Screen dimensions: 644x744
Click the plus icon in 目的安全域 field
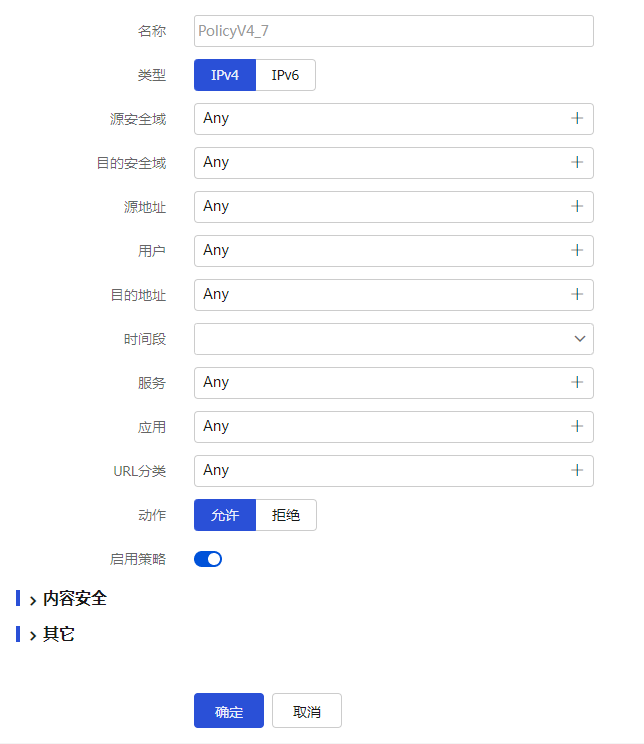coord(577,162)
